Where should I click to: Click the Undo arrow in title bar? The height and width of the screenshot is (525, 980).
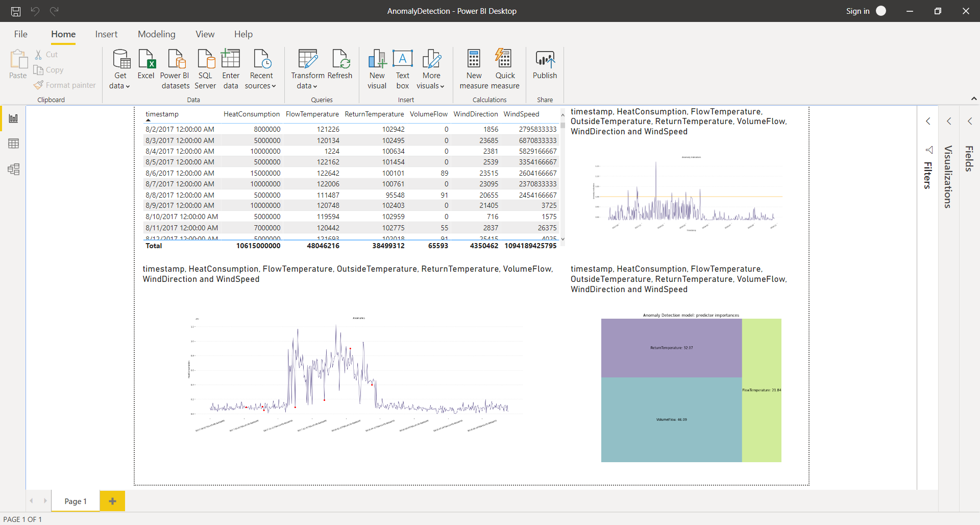click(x=35, y=11)
